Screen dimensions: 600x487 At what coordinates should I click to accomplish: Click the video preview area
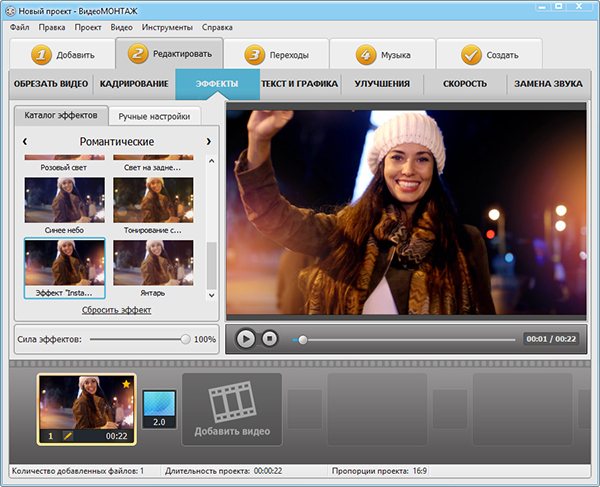pyautogui.click(x=406, y=212)
